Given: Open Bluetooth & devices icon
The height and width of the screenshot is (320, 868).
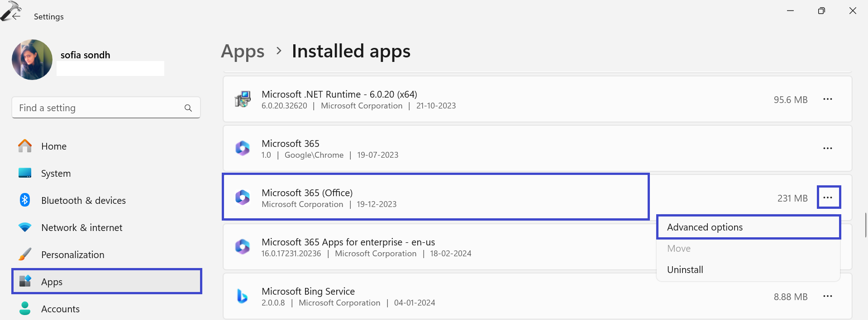Looking at the screenshot, I should [25, 200].
